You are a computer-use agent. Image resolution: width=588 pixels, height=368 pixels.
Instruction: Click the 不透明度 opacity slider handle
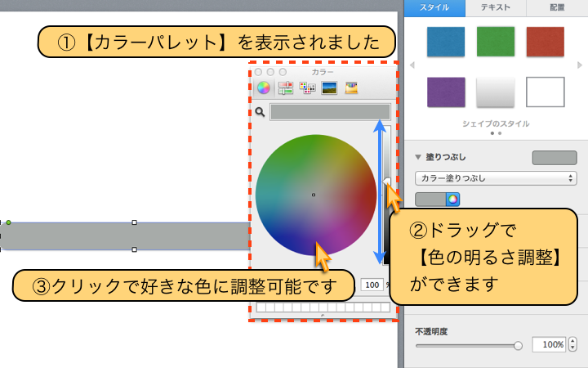point(518,346)
